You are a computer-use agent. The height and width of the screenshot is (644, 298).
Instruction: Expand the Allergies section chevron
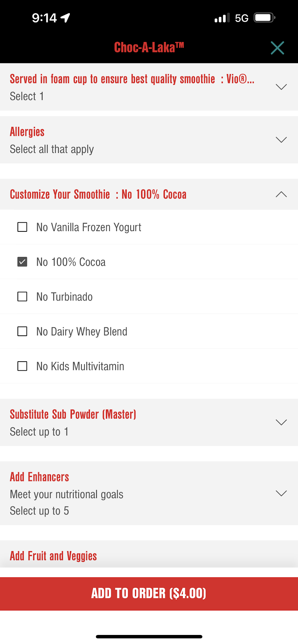(281, 140)
